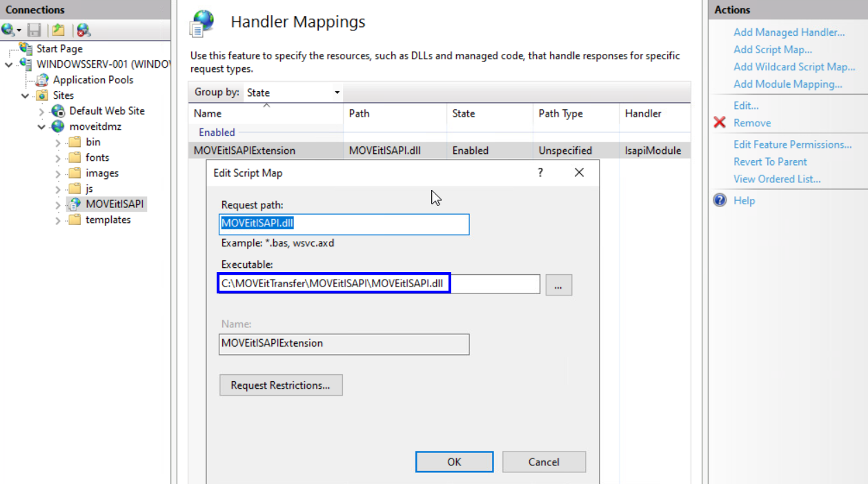Click Cancel in Edit Script Map
Screen dimensions: 868x484
point(544,462)
